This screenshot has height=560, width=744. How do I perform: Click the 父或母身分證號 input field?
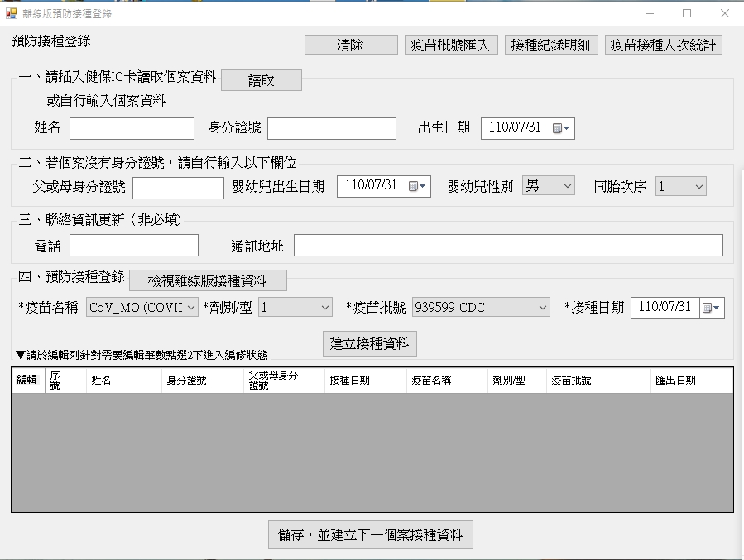point(179,188)
